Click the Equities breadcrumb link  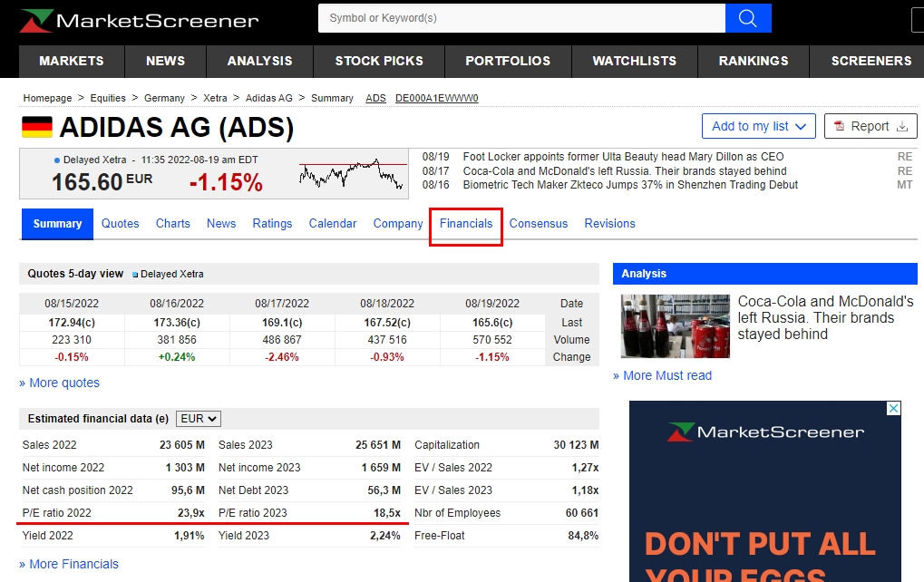point(108,99)
